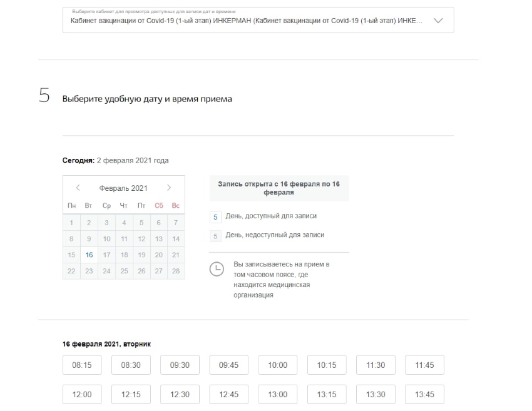Choose the 08:15 time slot

click(82, 365)
